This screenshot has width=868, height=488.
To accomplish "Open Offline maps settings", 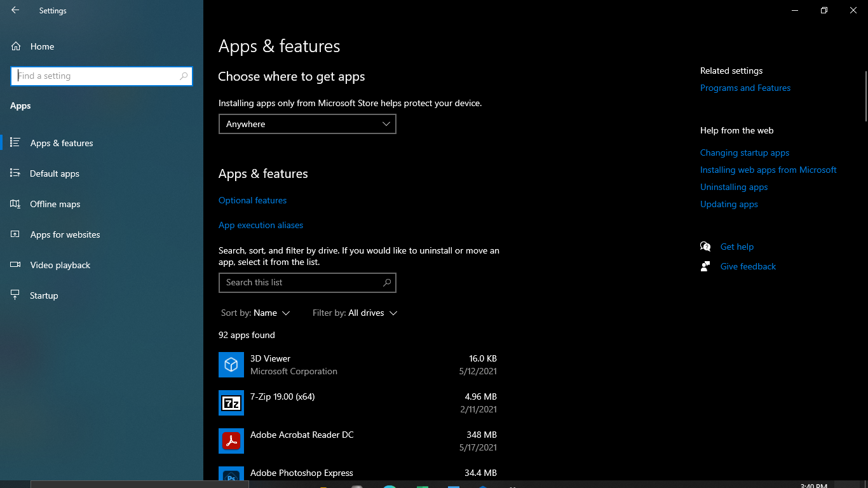I will click(x=102, y=204).
